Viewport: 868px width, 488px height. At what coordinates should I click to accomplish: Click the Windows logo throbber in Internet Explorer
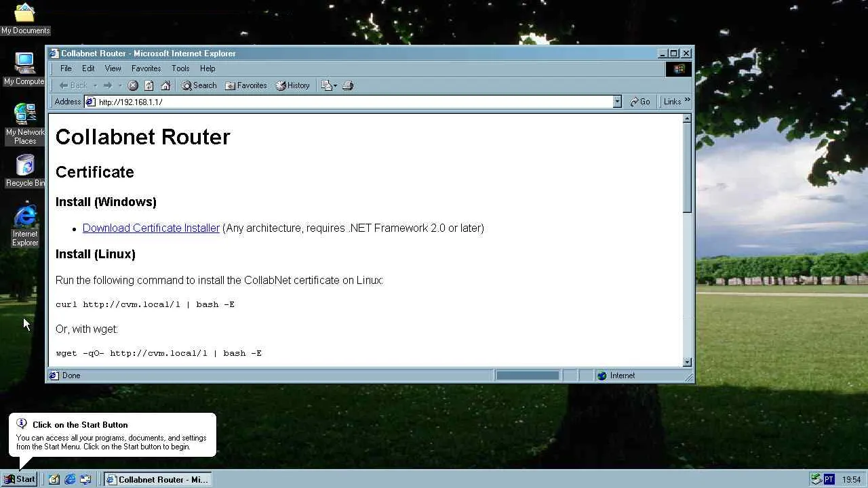[x=679, y=68]
